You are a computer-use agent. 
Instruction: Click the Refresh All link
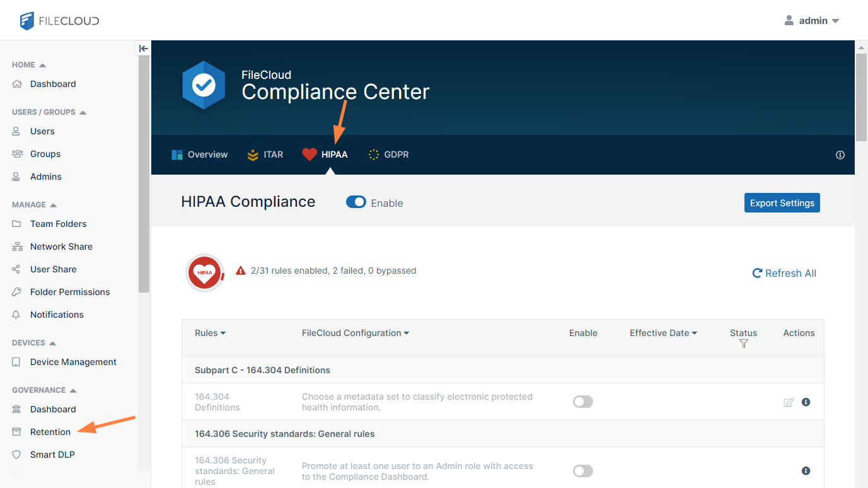pyautogui.click(x=784, y=273)
